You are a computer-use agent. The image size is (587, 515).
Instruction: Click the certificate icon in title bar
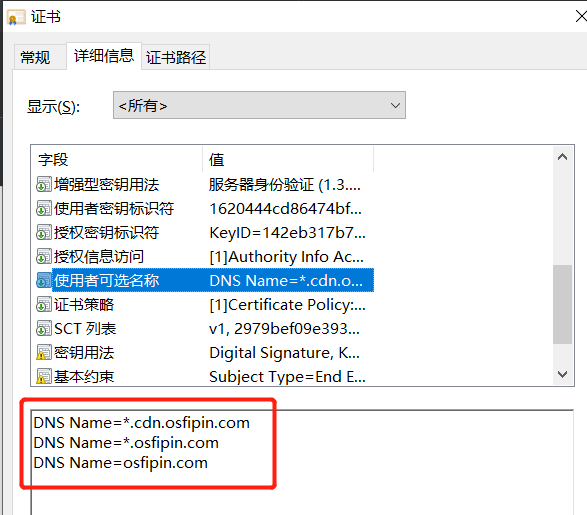pyautogui.click(x=16, y=17)
